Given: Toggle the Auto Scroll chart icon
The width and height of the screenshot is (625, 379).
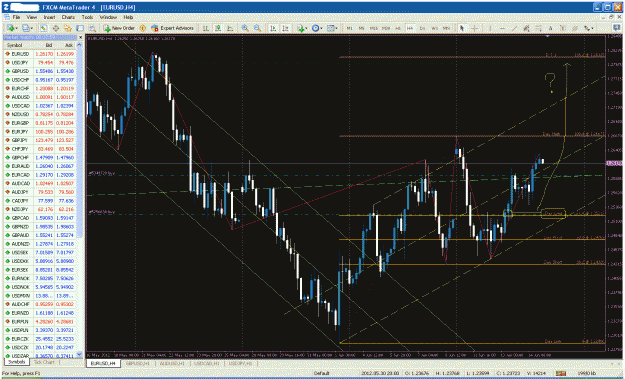Looking at the screenshot, I should coord(273,28).
